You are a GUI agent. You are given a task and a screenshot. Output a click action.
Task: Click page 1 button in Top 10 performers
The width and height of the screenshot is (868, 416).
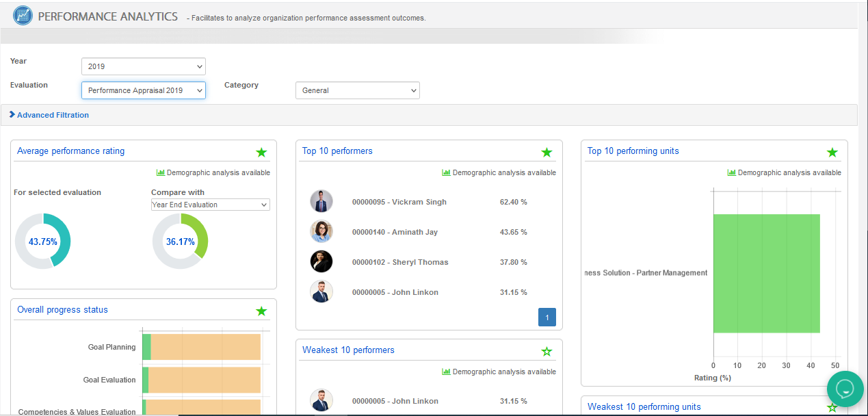pos(547,317)
